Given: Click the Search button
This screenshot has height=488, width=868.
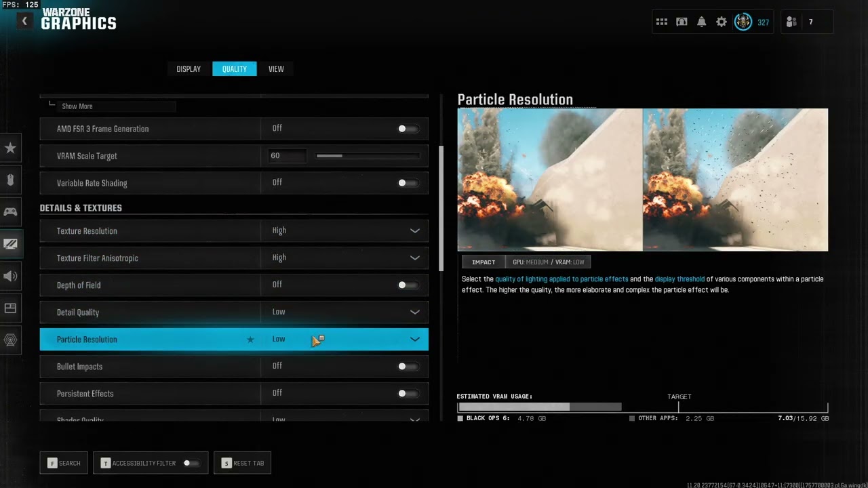Looking at the screenshot, I should click(x=64, y=464).
